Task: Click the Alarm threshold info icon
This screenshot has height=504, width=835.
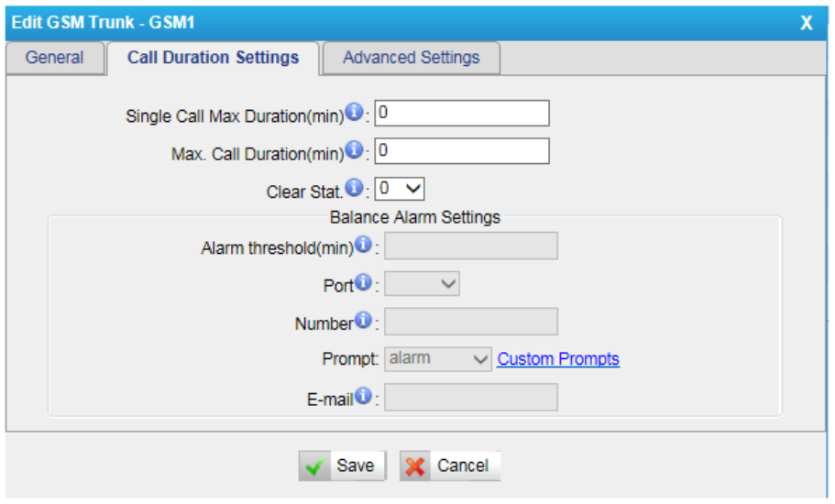Action: point(363,246)
